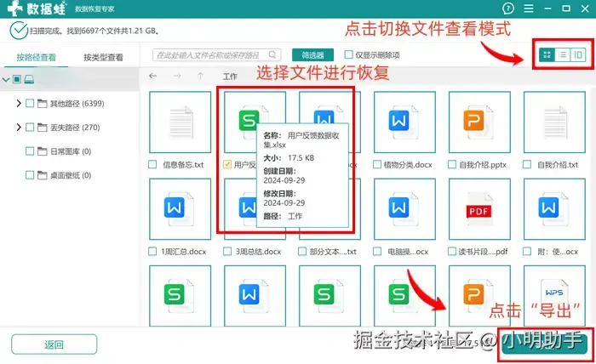Click the 植物分类.docx file name
The image size is (596, 364).
pyautogui.click(x=408, y=165)
